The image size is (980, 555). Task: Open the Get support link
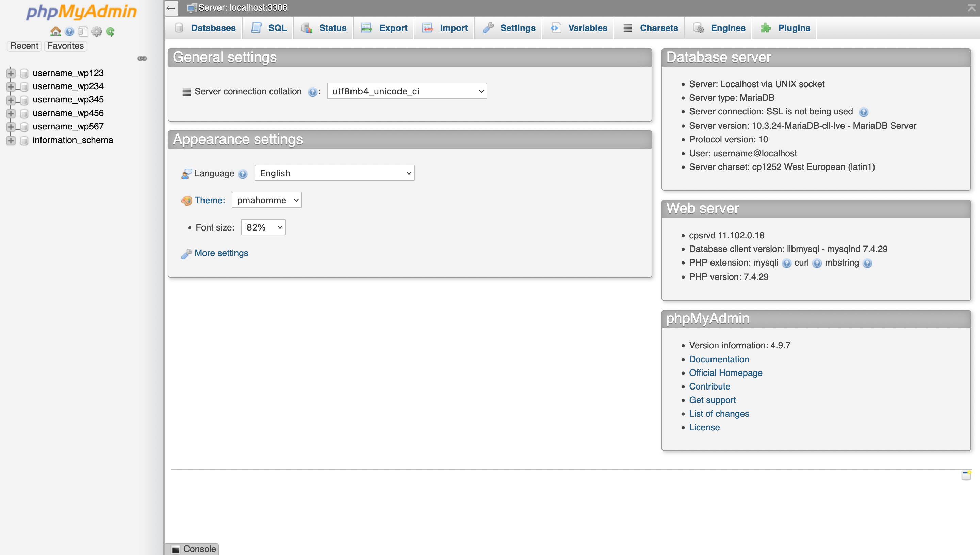712,400
